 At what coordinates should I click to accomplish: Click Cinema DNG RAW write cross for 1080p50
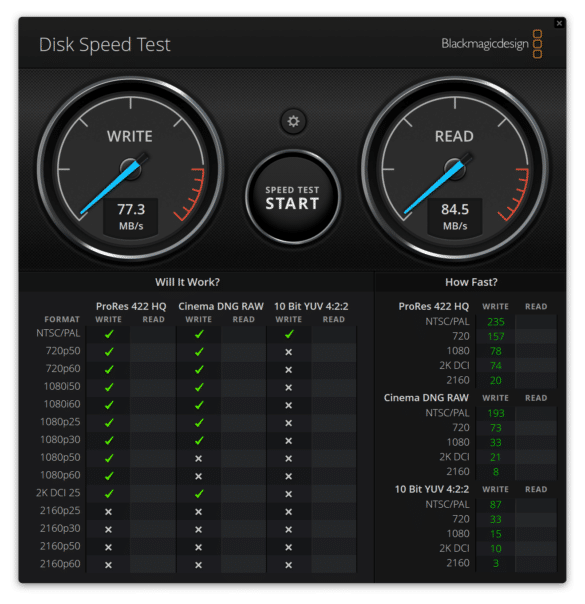point(198,458)
